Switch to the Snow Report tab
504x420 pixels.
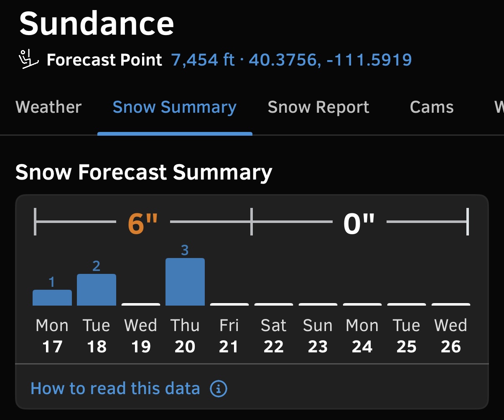pos(318,107)
